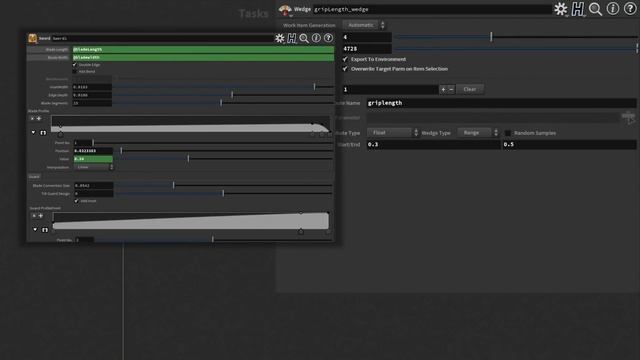Add a point to Blade Profile ramp
This screenshot has width=640, height=360.
(39, 118)
